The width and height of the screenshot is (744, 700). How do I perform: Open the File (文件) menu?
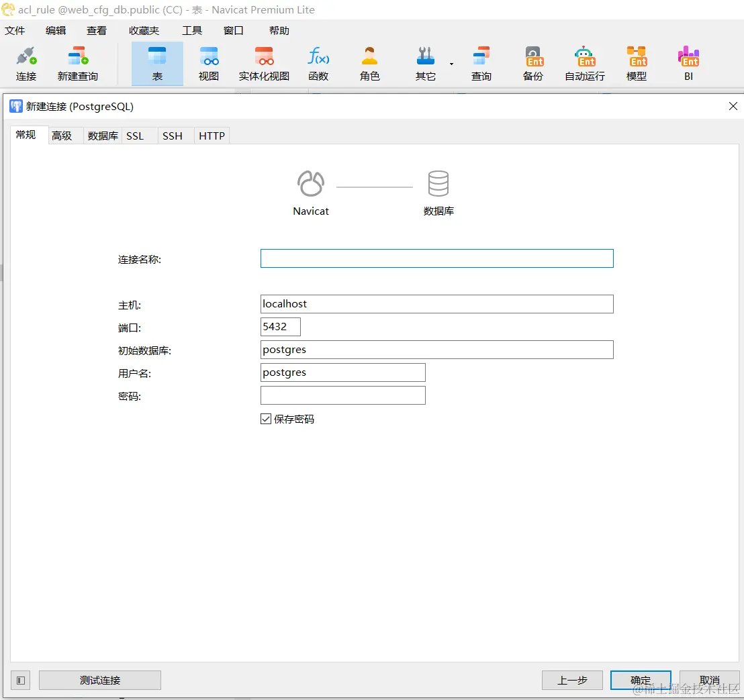(x=15, y=31)
